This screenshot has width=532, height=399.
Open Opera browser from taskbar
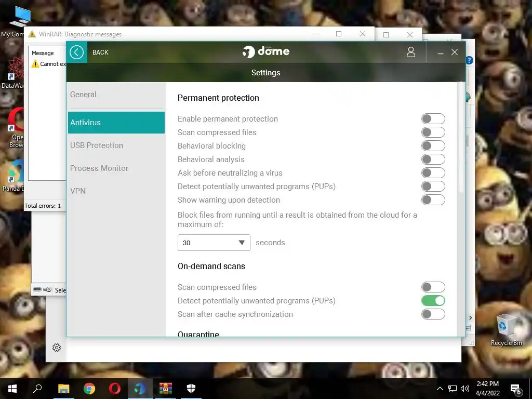pos(115,389)
